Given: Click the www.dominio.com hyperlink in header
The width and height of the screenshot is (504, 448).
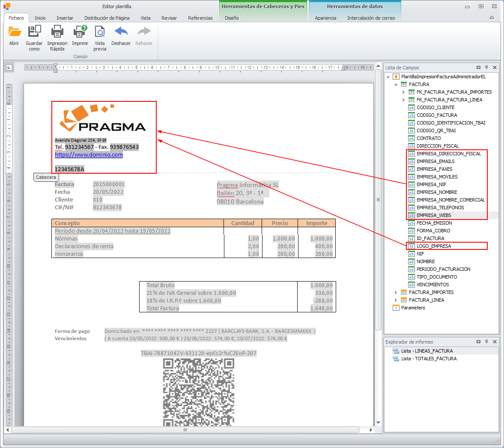Looking at the screenshot, I should click(x=89, y=155).
